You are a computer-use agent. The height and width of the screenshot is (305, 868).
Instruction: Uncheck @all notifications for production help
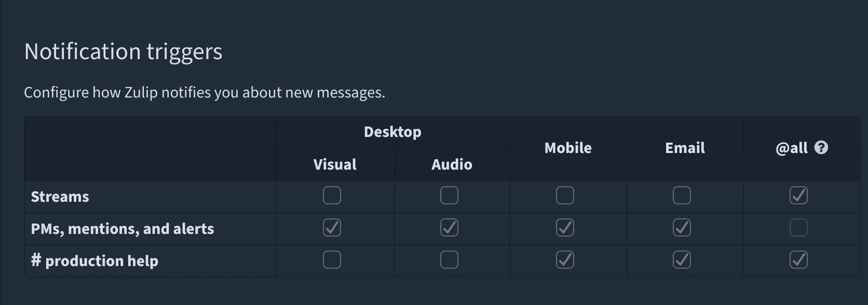tap(798, 260)
